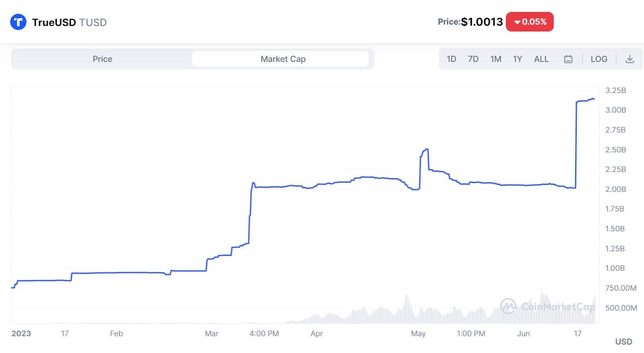Click the Mar x-axis label
Image resolution: width=644 pixels, height=353 pixels.
211,334
